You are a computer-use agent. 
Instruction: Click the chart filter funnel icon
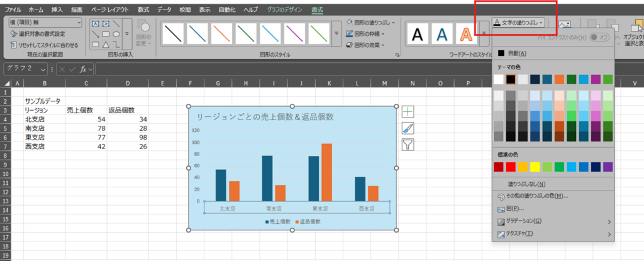point(409,145)
